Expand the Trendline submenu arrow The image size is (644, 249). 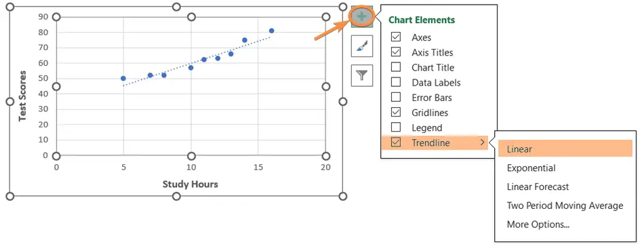[483, 142]
